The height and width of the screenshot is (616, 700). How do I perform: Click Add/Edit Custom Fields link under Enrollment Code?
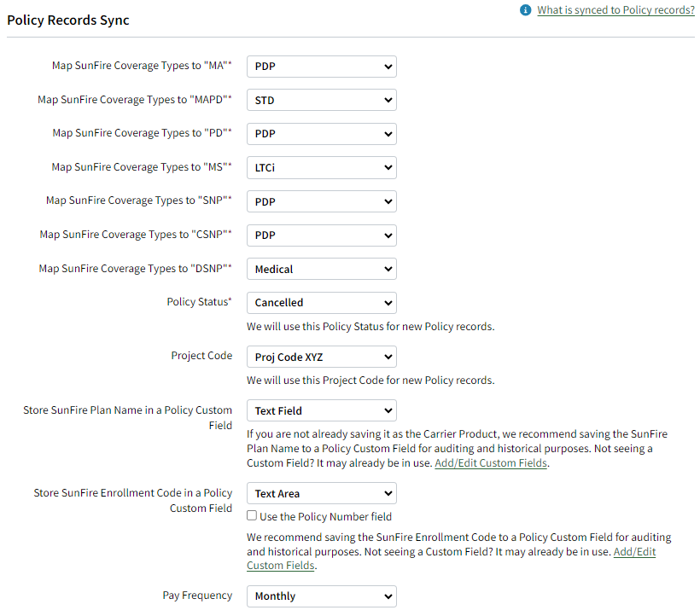tap(634, 552)
